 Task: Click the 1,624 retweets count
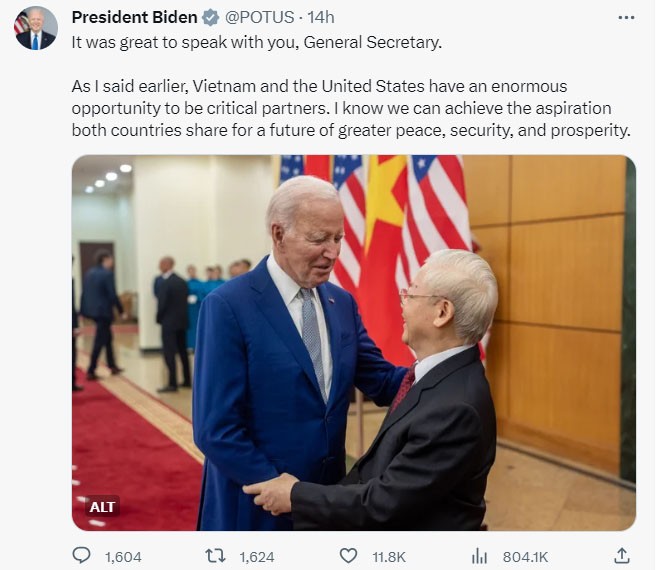257,557
